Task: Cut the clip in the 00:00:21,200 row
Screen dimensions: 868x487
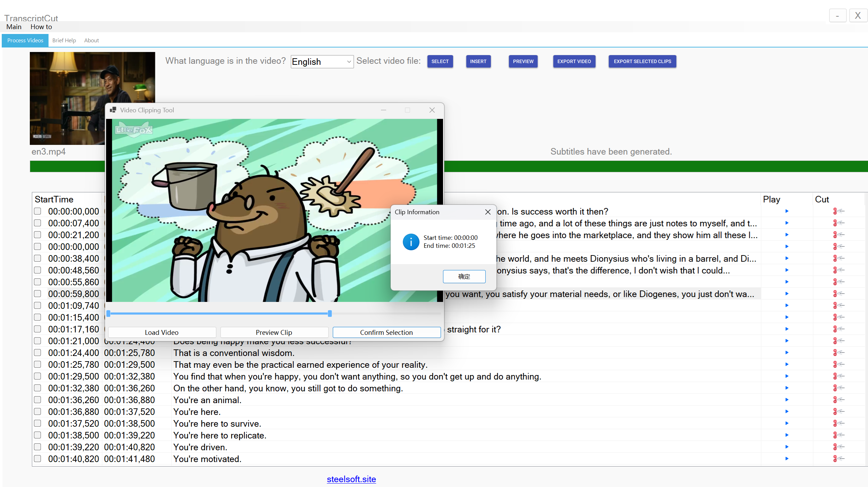Action: [x=839, y=235]
